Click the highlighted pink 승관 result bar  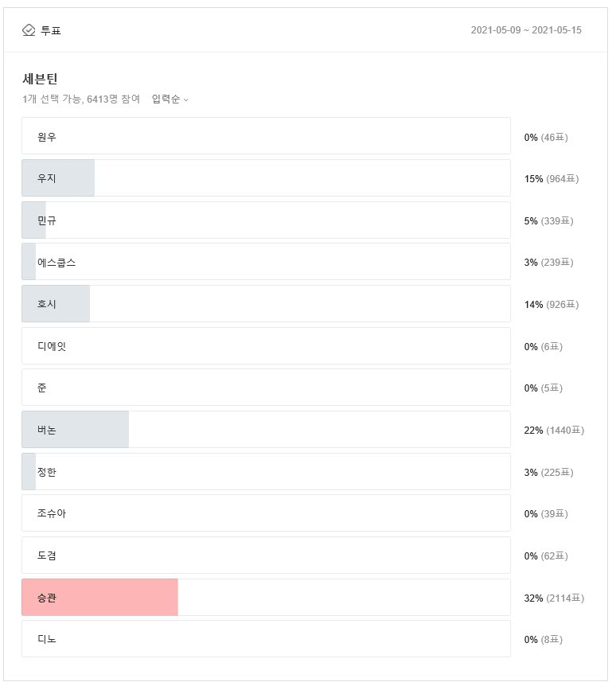99,598
